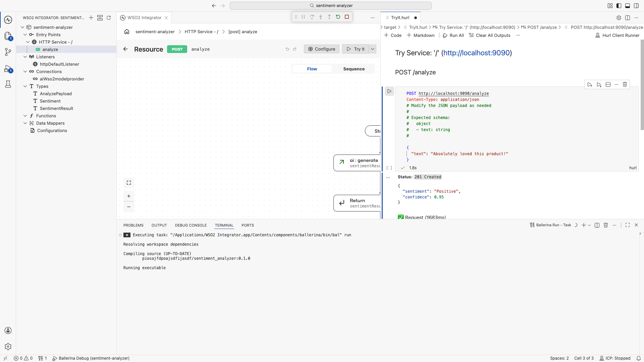Image resolution: width=644 pixels, height=362 pixels.
Task: Select the WSO2 Integrator editor tab
Action: tap(144, 18)
